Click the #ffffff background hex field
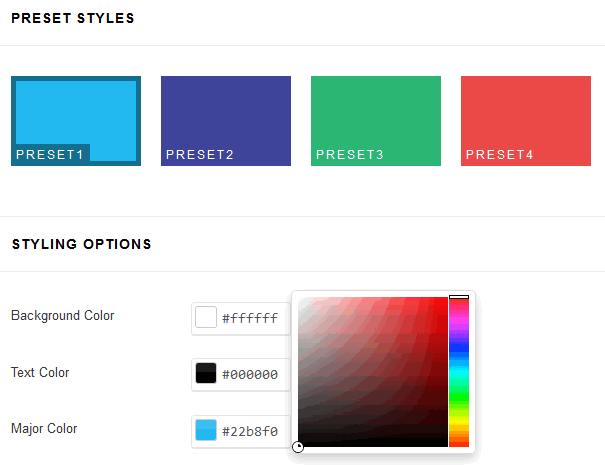This screenshot has height=467, width=605. pos(250,318)
